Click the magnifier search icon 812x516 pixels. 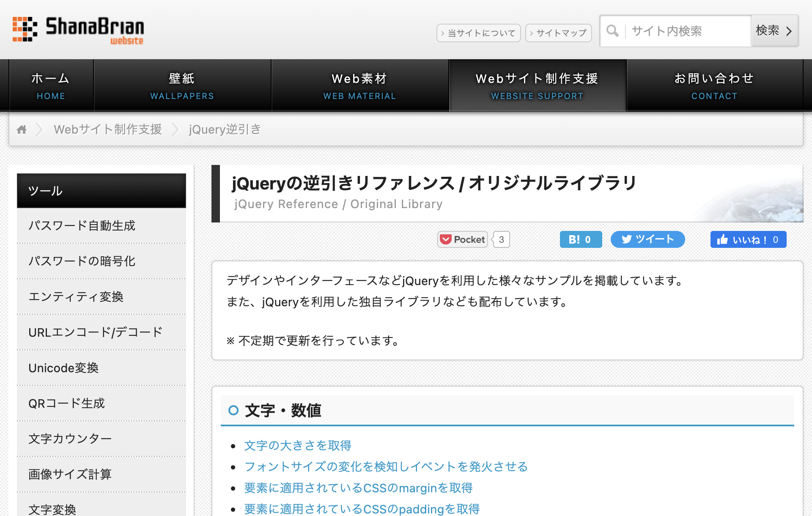tap(612, 31)
